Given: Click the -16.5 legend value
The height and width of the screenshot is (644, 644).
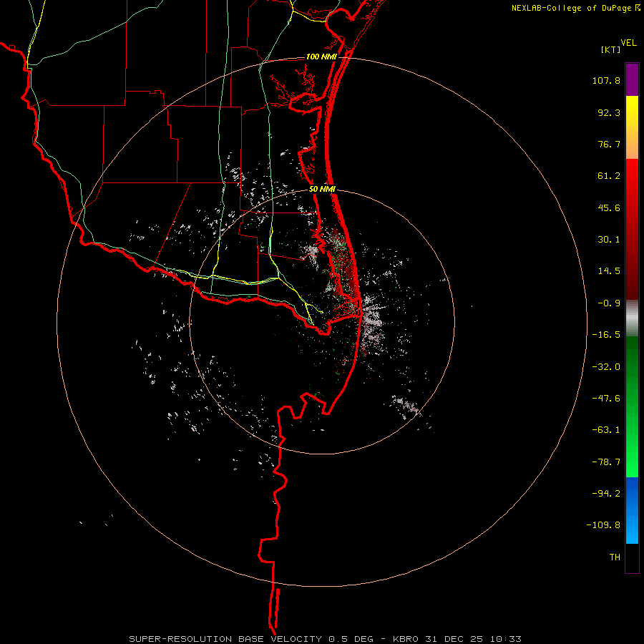Looking at the screenshot, I should click(x=606, y=335).
